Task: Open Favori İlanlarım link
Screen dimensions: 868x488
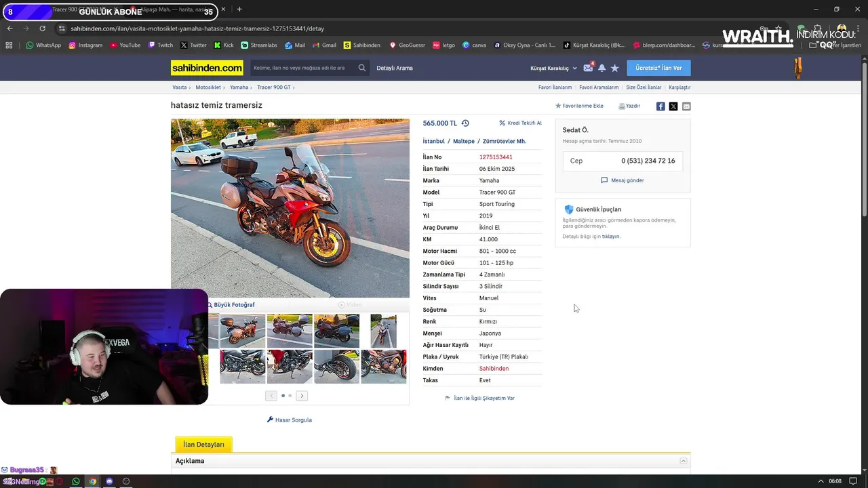Action: [x=555, y=87]
